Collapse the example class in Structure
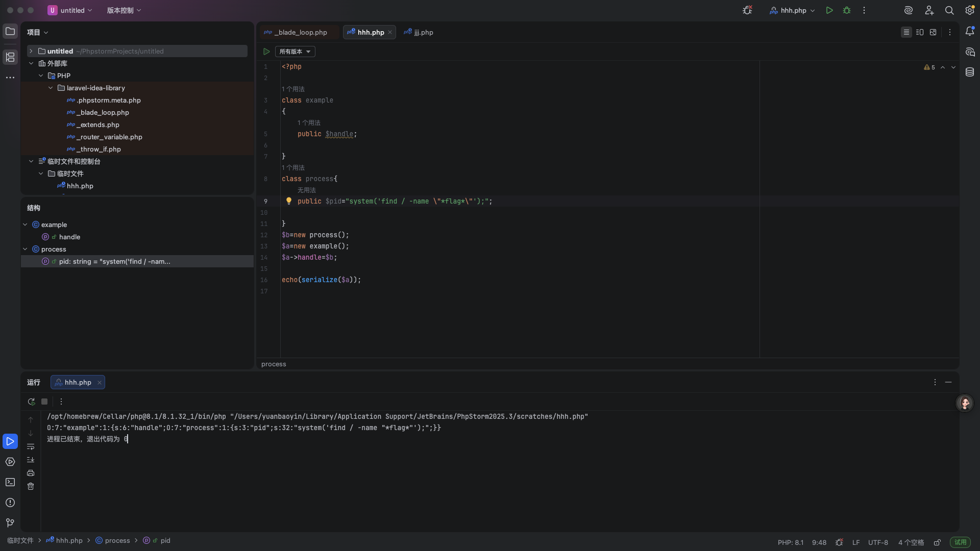This screenshot has width=980, height=551. click(25, 224)
